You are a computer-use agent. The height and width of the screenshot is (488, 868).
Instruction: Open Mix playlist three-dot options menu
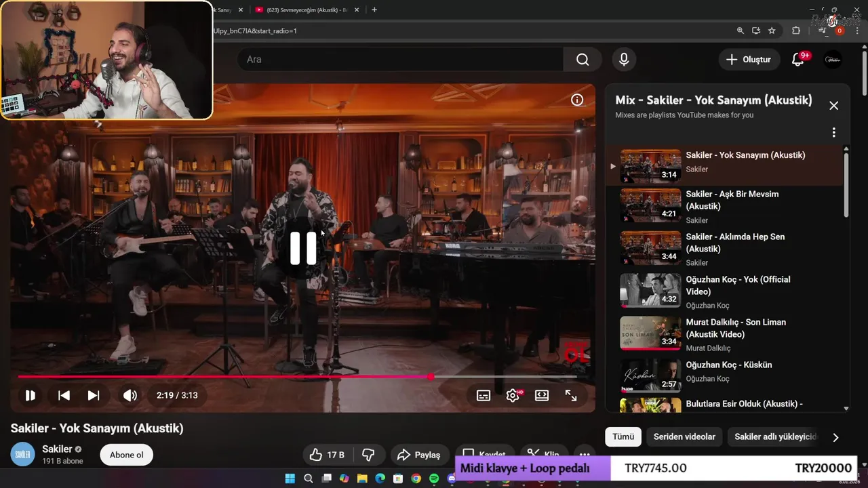(834, 133)
